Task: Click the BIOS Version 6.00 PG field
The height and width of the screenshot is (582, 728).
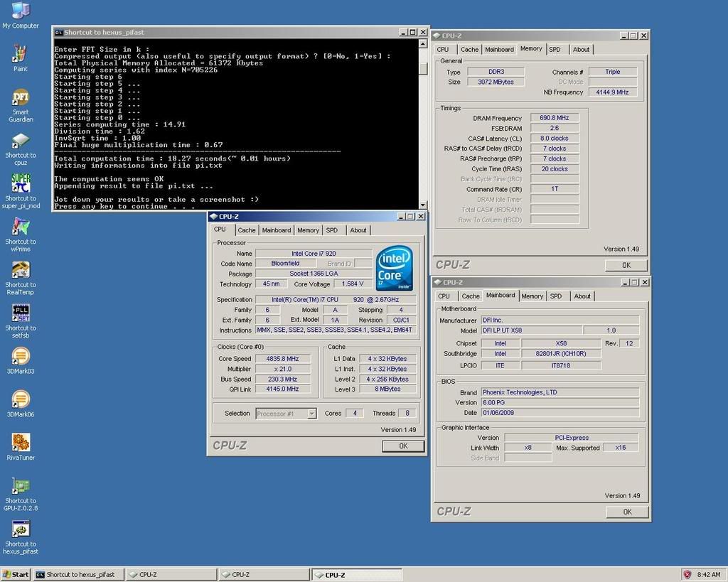Action: pos(560,402)
